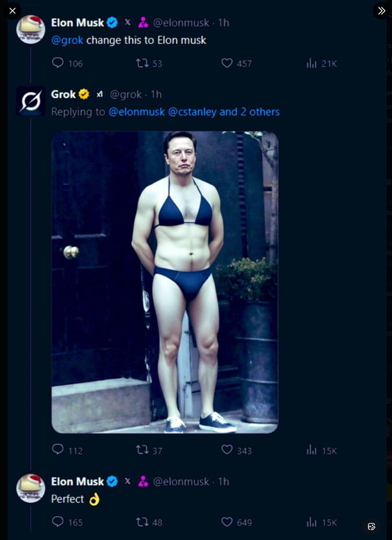The height and width of the screenshot is (540, 392).
Task: Click the xAI badge next to Grok's name
Action: point(99,94)
